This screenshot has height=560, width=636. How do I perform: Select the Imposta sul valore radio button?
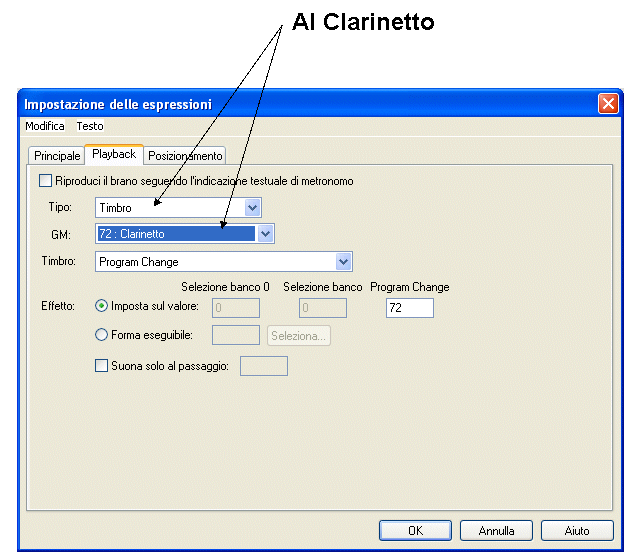pyautogui.click(x=101, y=307)
